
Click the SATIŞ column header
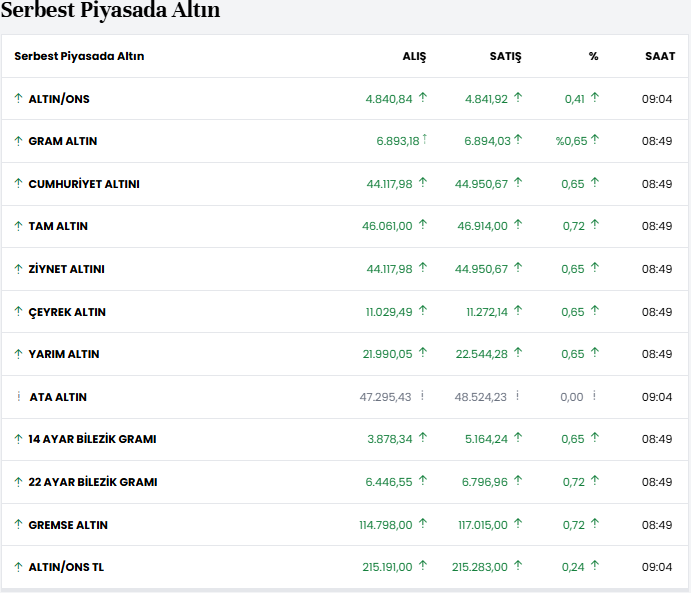coord(505,56)
